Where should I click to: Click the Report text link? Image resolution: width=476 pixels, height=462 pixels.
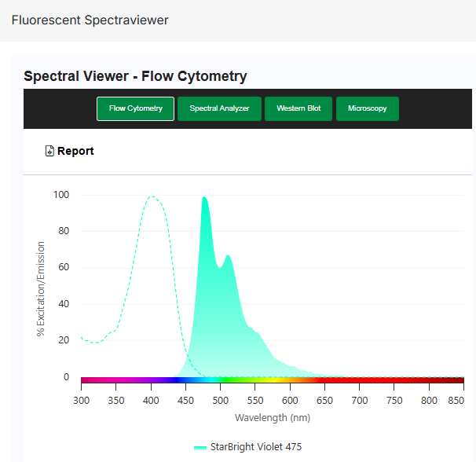[75, 151]
